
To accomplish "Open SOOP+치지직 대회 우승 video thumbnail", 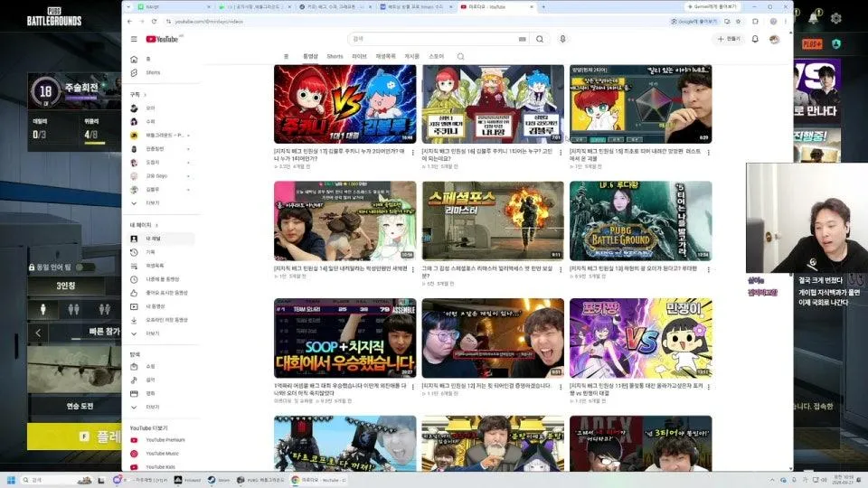I will click(344, 338).
